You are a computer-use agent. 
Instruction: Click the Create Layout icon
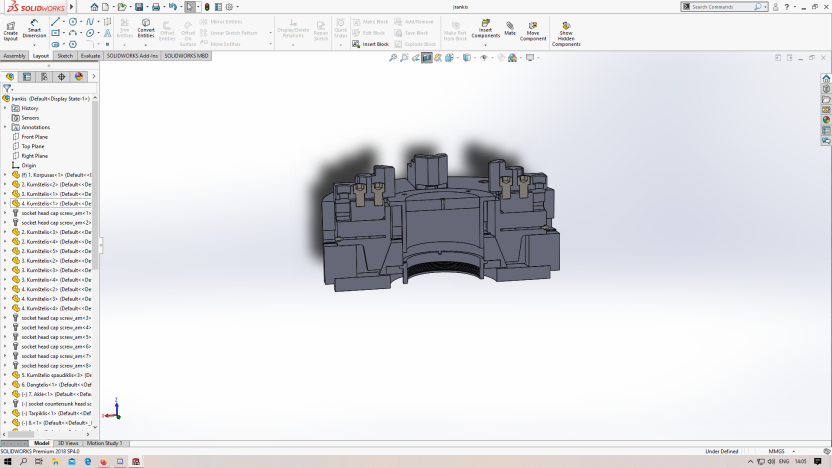10,28
